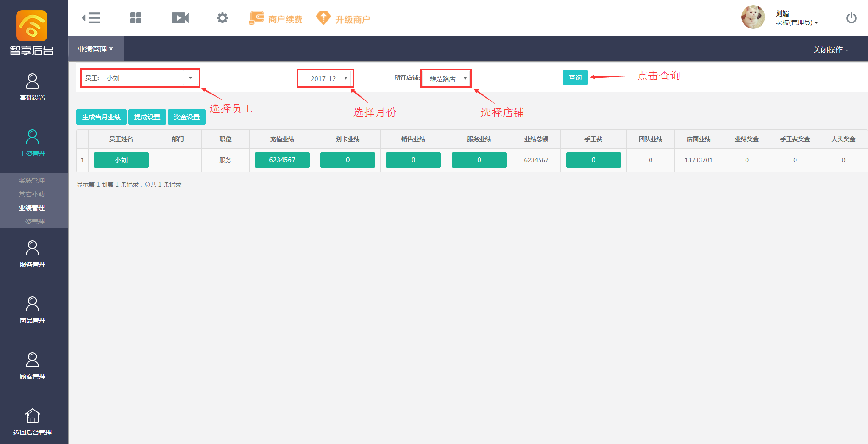Open 基础设置 in the sidebar
Image resolution: width=868 pixels, height=444 pixels.
33,87
